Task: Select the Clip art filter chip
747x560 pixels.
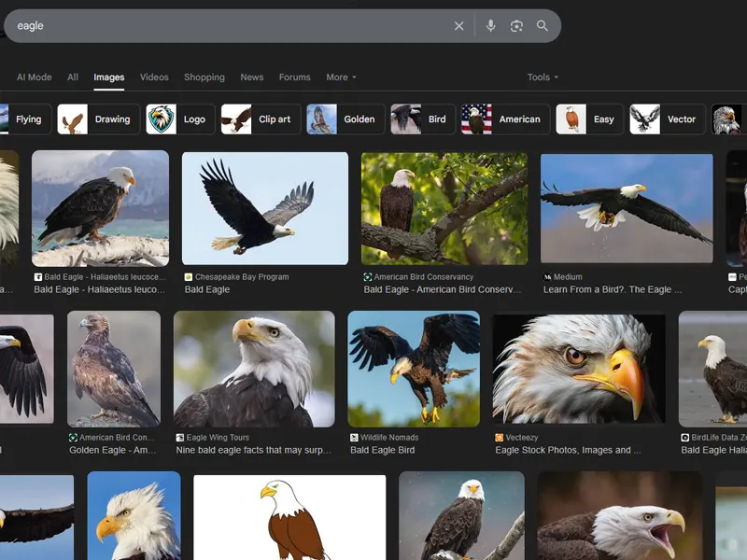Action: tap(259, 119)
